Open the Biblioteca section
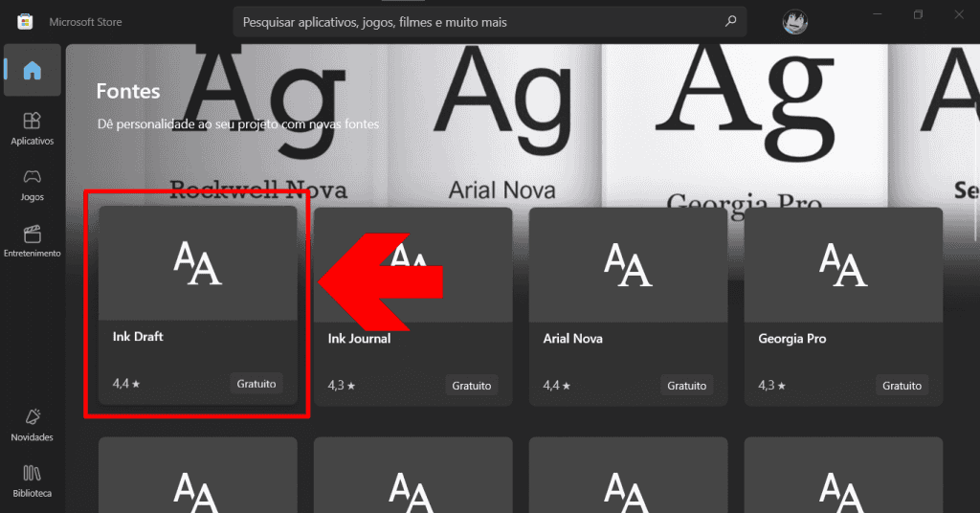Image resolution: width=980 pixels, height=513 pixels. point(33,480)
